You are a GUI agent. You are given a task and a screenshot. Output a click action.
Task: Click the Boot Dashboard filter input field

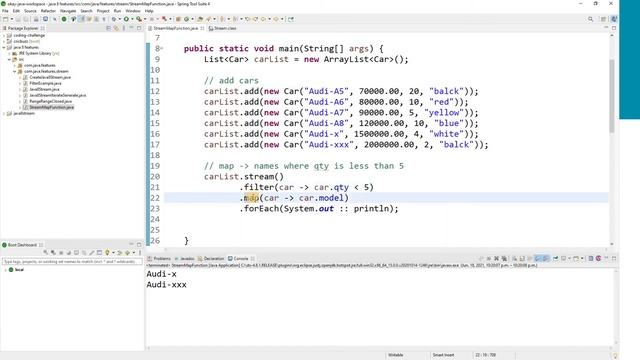72,261
